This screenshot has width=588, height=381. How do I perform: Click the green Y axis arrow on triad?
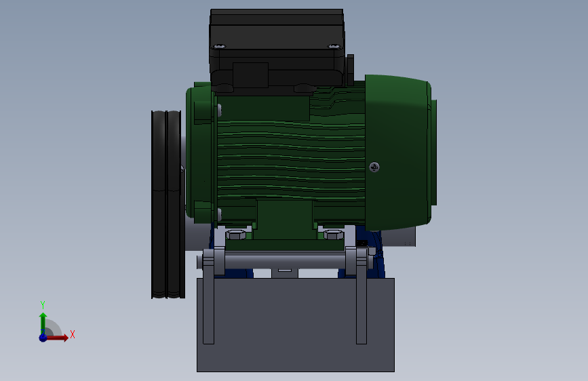pyautogui.click(x=43, y=323)
